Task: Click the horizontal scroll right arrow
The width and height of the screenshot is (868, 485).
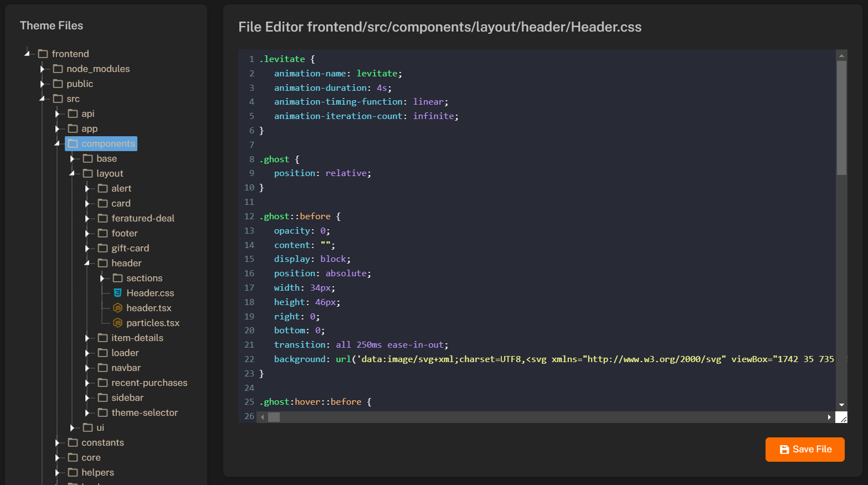Action: click(829, 417)
